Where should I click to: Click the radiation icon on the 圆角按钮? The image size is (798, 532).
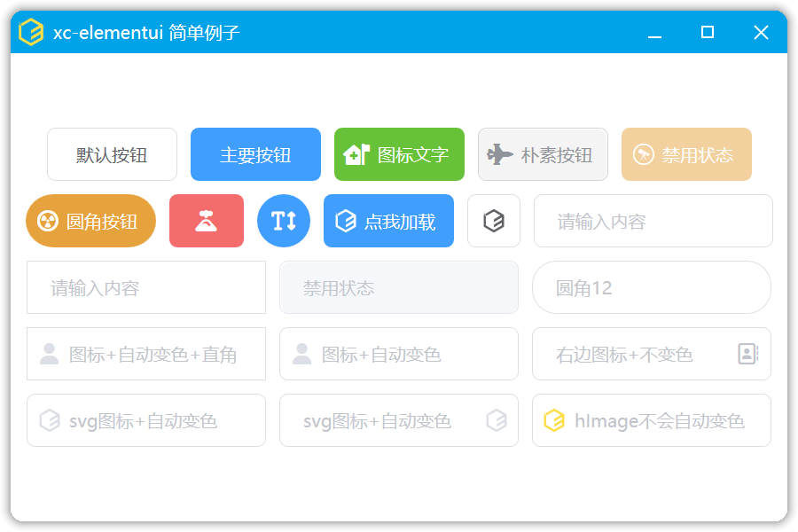pyautogui.click(x=49, y=221)
